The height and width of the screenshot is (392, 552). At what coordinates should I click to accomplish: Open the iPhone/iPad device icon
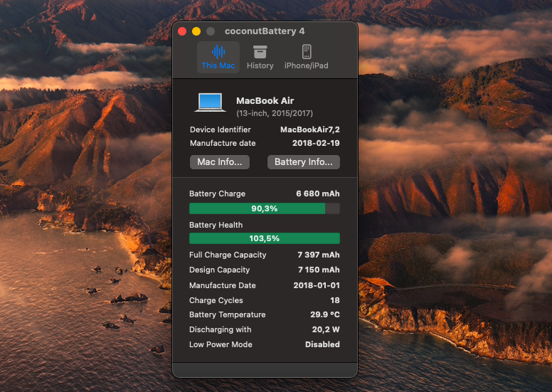[307, 52]
